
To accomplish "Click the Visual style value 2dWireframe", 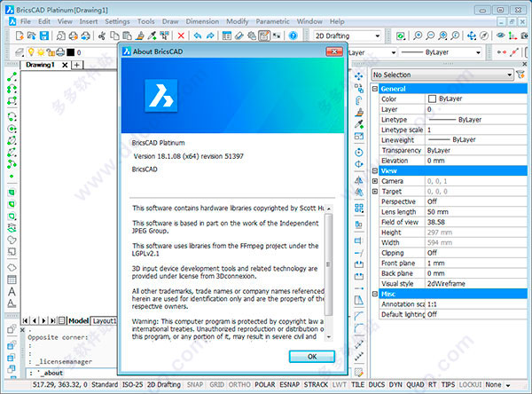I will point(476,284).
